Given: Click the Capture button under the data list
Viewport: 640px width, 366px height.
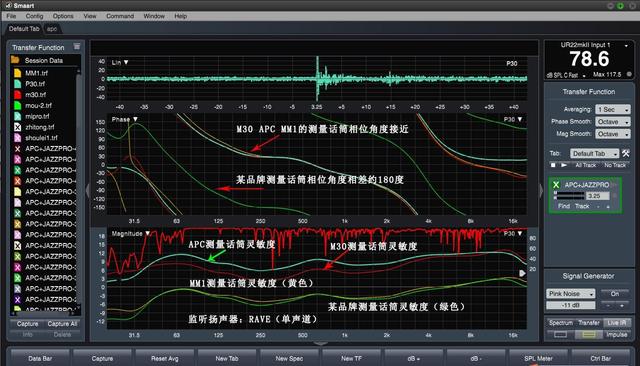Looking at the screenshot, I should coord(27,324).
